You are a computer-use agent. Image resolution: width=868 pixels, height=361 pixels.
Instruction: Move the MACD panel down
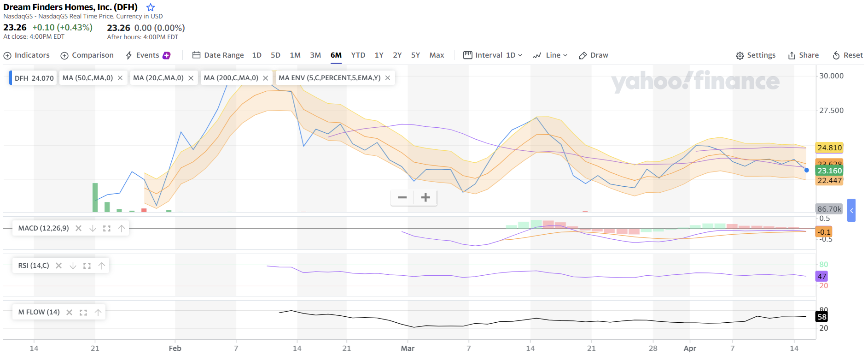pyautogui.click(x=93, y=228)
